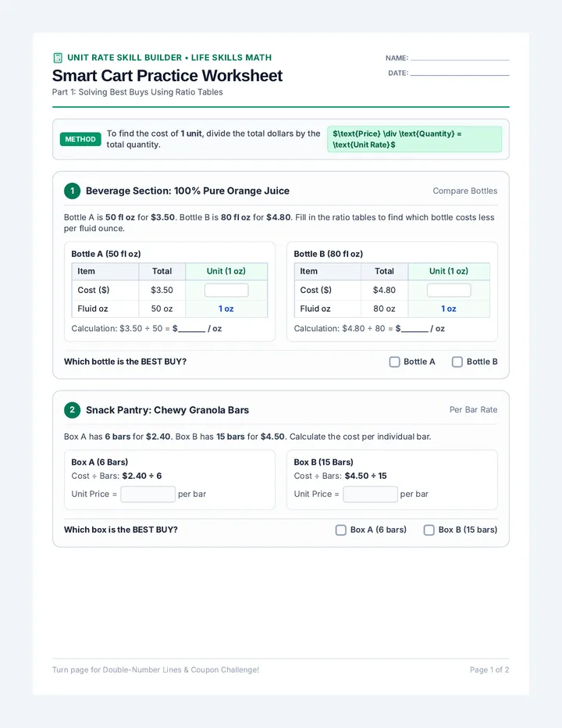Click 'Beverage Section: 100% Pure Orange Juice' heading
The width and height of the screenshot is (562, 728).
(187, 191)
